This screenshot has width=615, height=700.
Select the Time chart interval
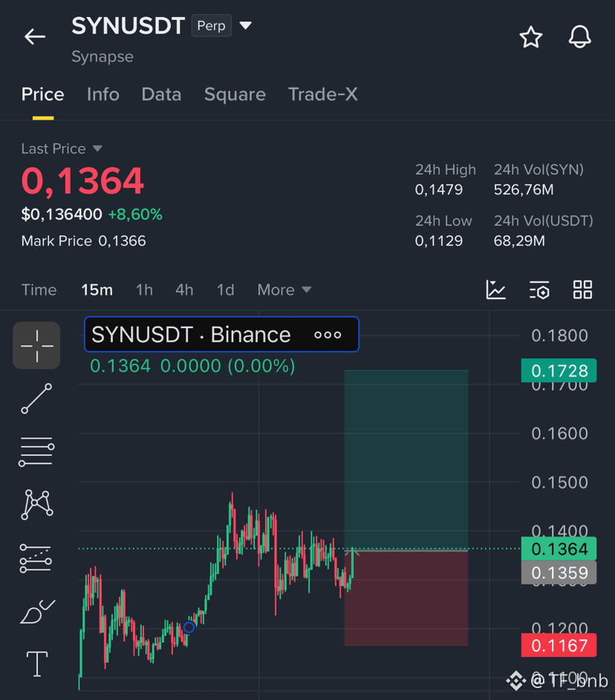click(x=39, y=290)
